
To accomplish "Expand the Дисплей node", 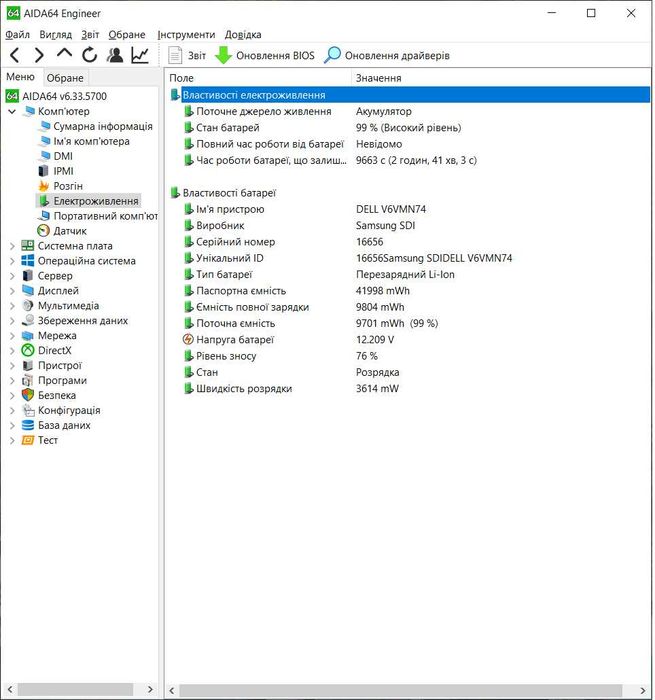I will tap(12, 291).
